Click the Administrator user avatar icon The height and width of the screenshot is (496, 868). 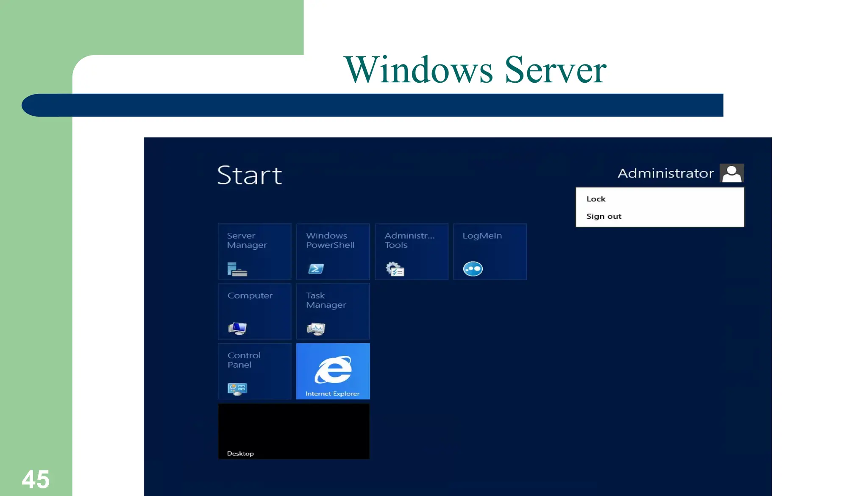732,173
